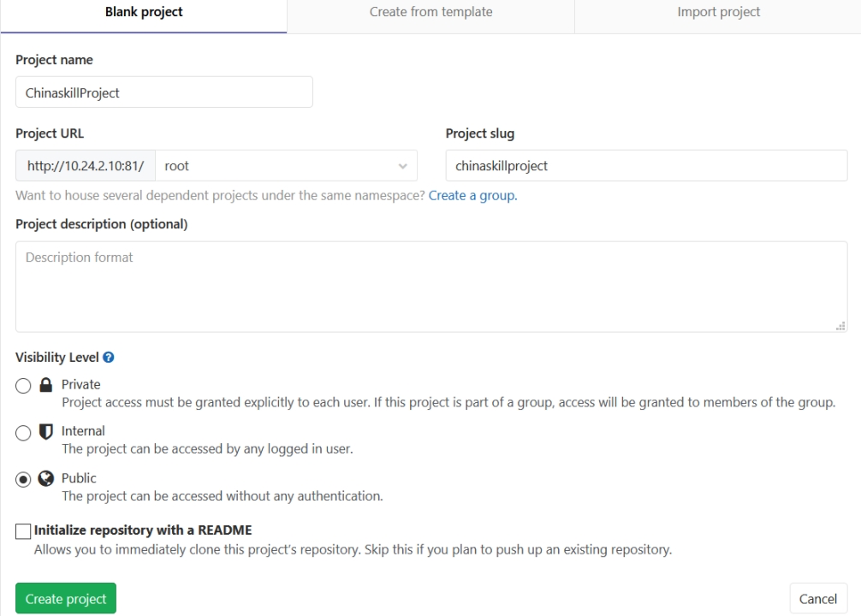Click the Public globe icon
Viewport: 861px width, 616px height.
(46, 479)
